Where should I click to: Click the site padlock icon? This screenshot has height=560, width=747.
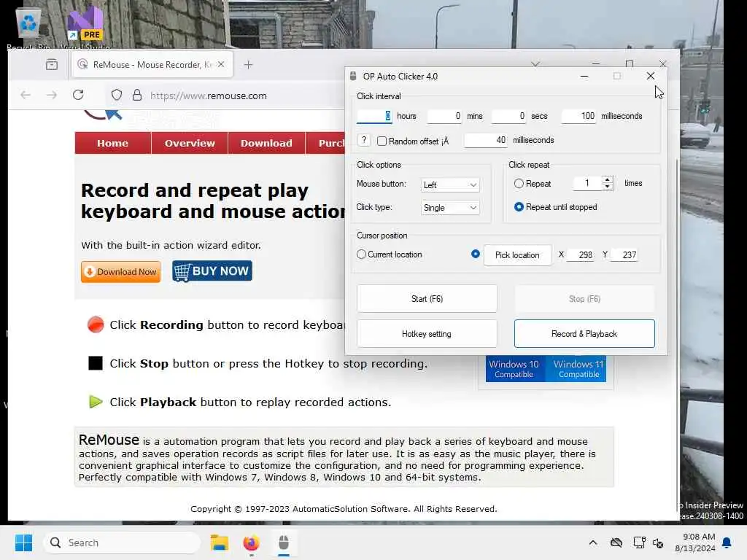pos(136,96)
